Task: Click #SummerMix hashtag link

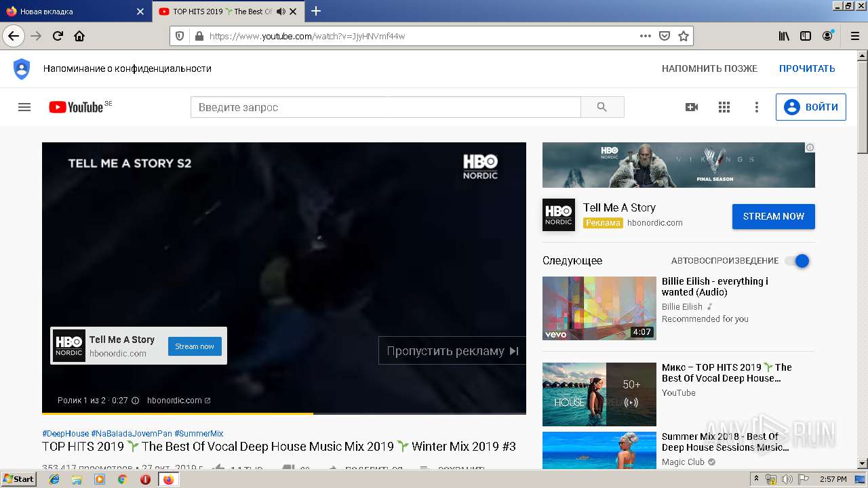Action: (x=199, y=433)
